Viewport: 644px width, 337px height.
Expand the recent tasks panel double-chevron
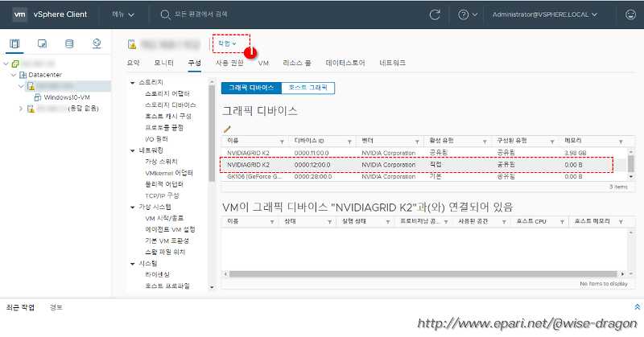(x=637, y=307)
